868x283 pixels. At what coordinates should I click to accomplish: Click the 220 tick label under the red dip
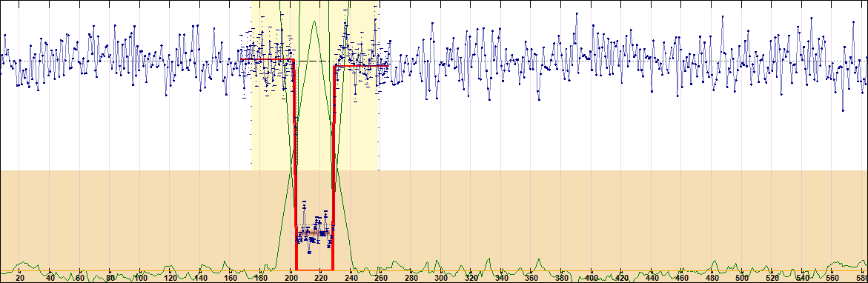click(321, 278)
